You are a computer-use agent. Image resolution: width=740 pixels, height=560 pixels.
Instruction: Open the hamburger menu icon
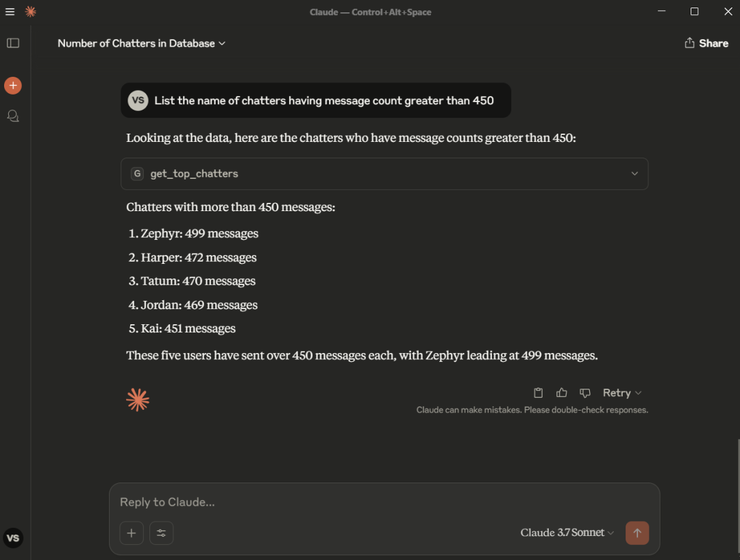(x=10, y=12)
